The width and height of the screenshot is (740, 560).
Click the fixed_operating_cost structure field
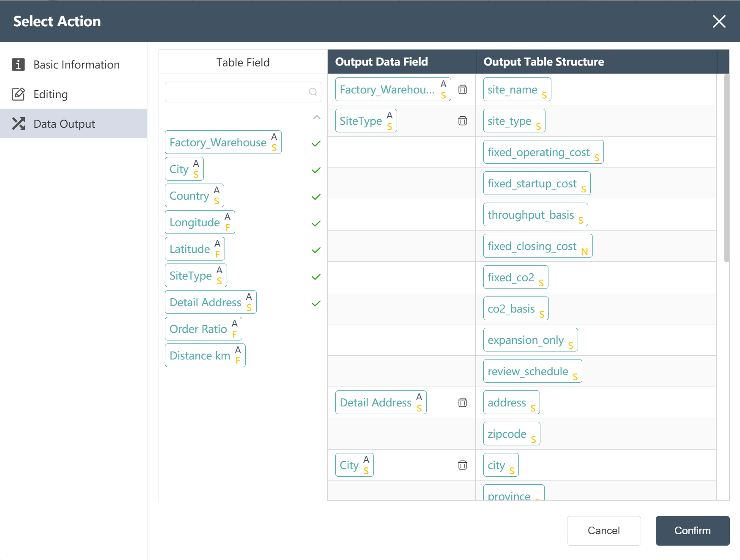click(x=543, y=152)
